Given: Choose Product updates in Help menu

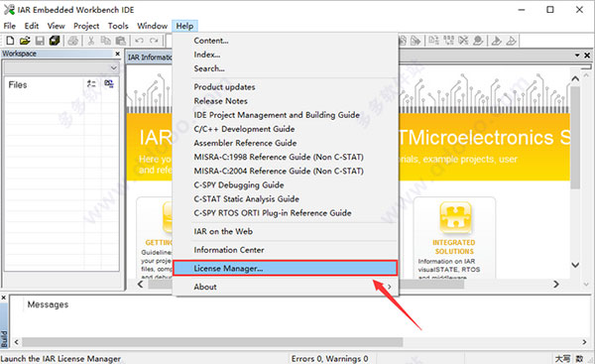Looking at the screenshot, I should pyautogui.click(x=224, y=87).
